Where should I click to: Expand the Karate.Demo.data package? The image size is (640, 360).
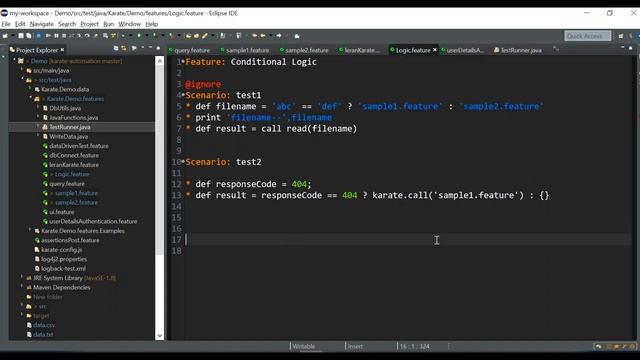(x=30, y=89)
